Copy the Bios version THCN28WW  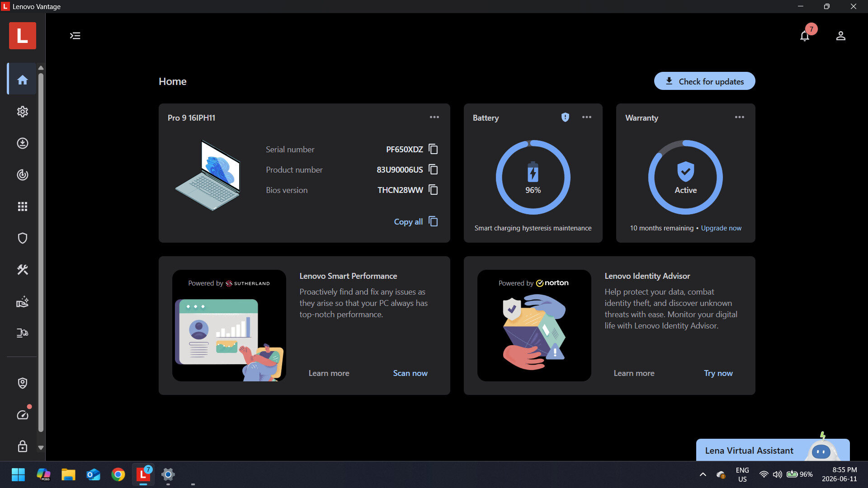point(433,190)
